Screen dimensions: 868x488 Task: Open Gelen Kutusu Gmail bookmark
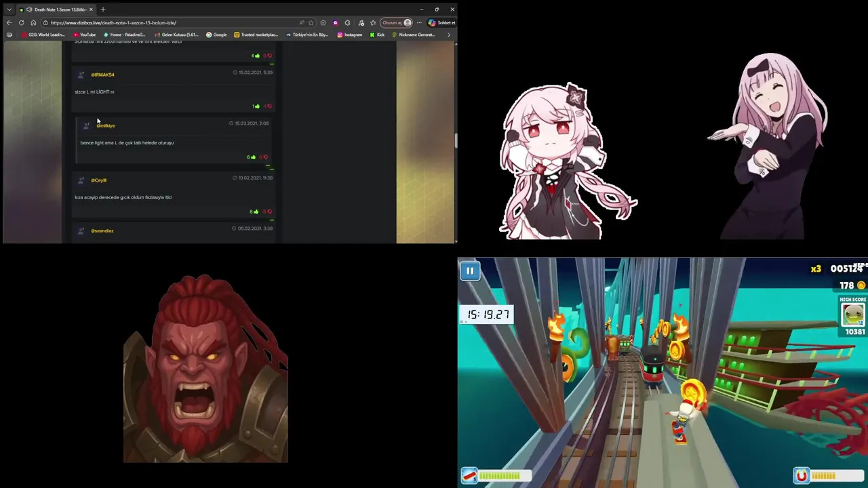click(176, 35)
